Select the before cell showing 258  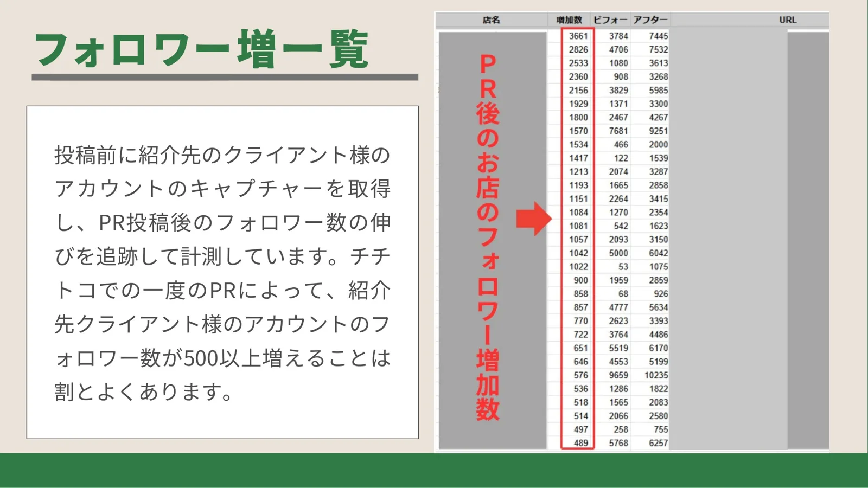tap(621, 429)
